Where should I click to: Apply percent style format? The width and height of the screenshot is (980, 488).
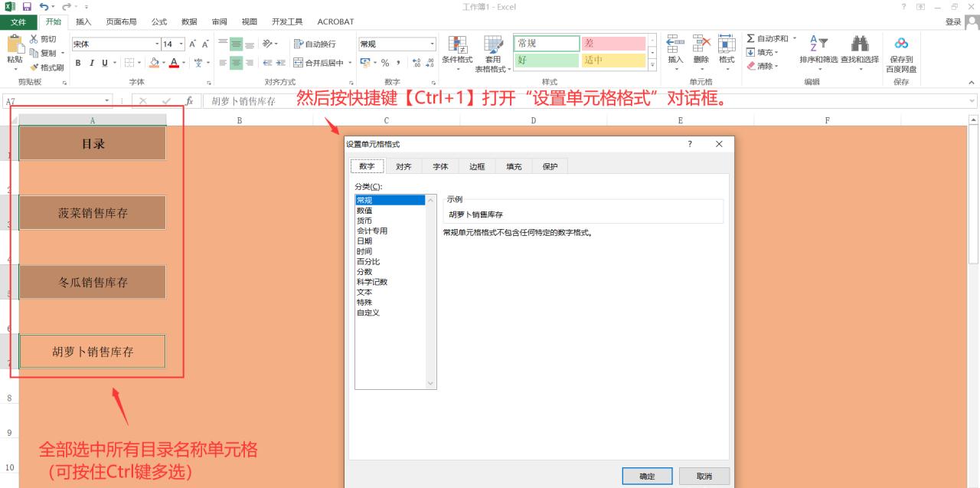pyautogui.click(x=385, y=63)
